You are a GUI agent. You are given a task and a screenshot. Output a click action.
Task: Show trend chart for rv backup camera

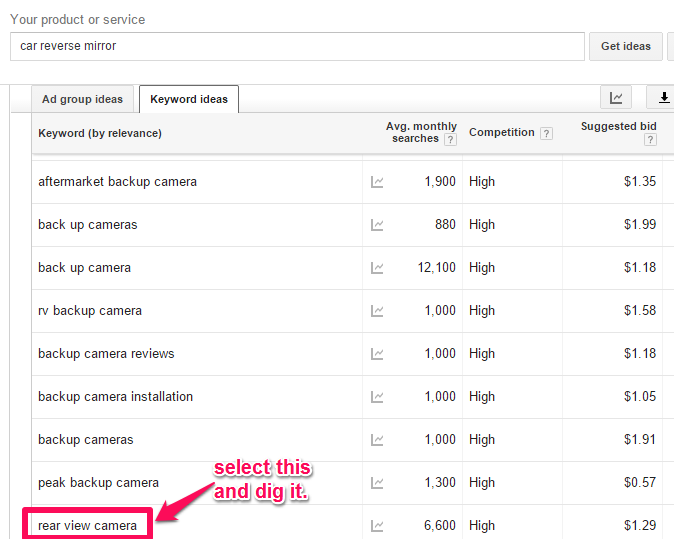pyautogui.click(x=377, y=311)
